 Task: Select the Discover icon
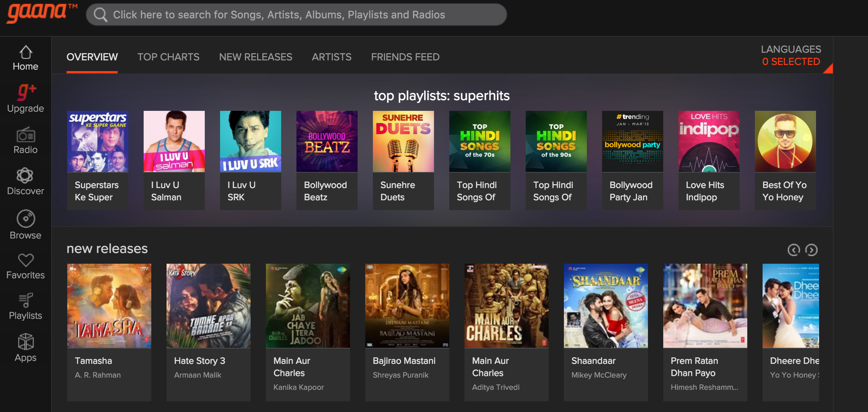click(25, 180)
